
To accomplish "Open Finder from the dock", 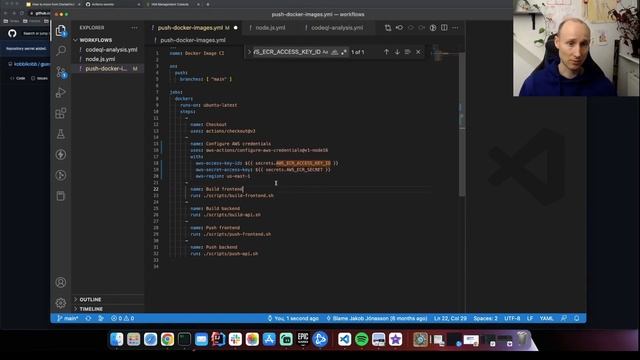I will pos(116,339).
